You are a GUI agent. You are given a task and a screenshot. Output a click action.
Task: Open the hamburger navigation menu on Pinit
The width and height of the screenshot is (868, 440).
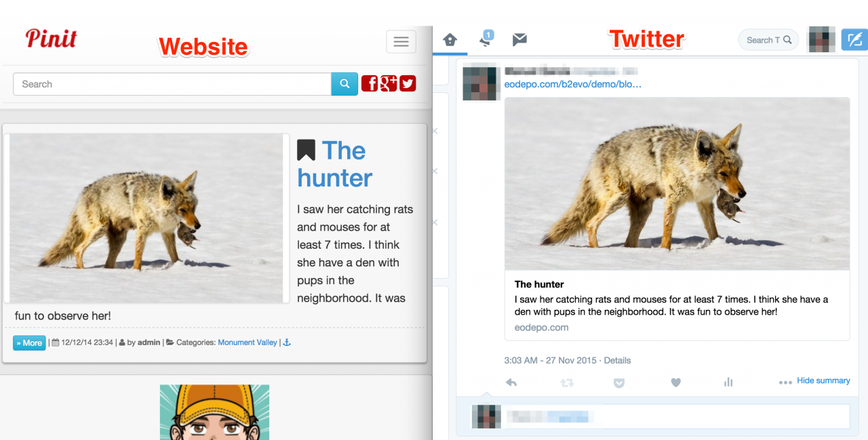401,42
